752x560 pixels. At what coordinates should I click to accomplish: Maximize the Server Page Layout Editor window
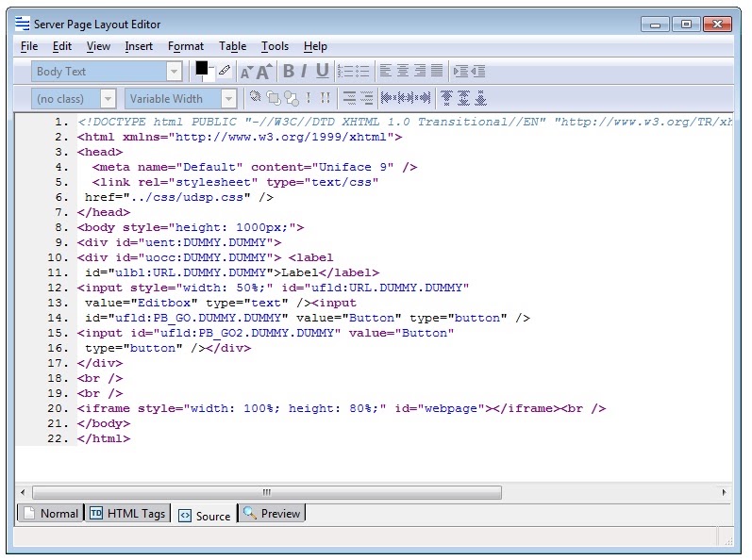coord(686,24)
